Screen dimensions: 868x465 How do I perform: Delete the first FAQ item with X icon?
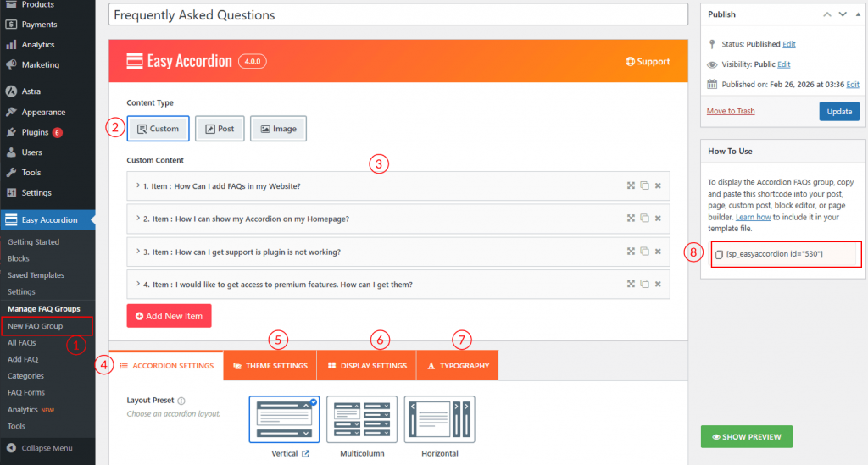click(658, 185)
